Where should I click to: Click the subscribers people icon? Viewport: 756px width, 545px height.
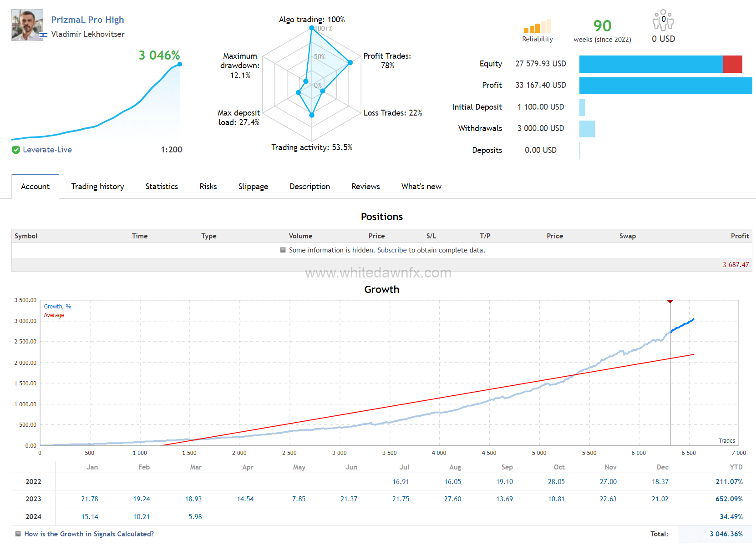point(663,20)
